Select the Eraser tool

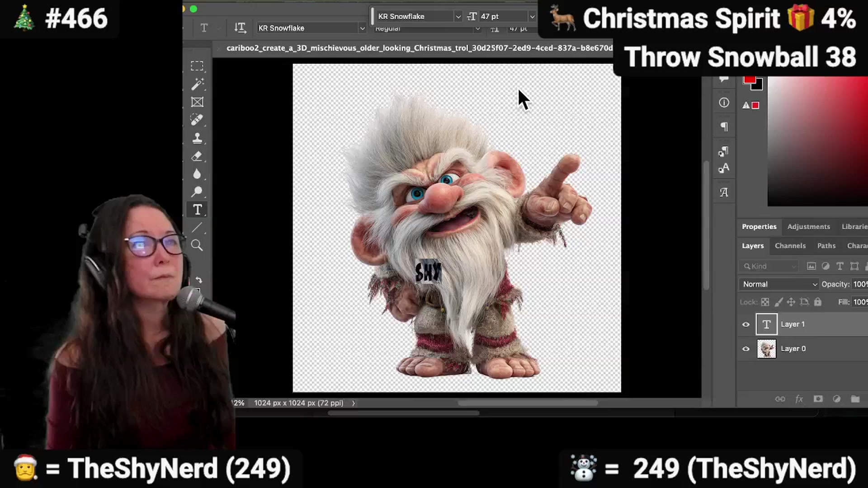click(197, 156)
